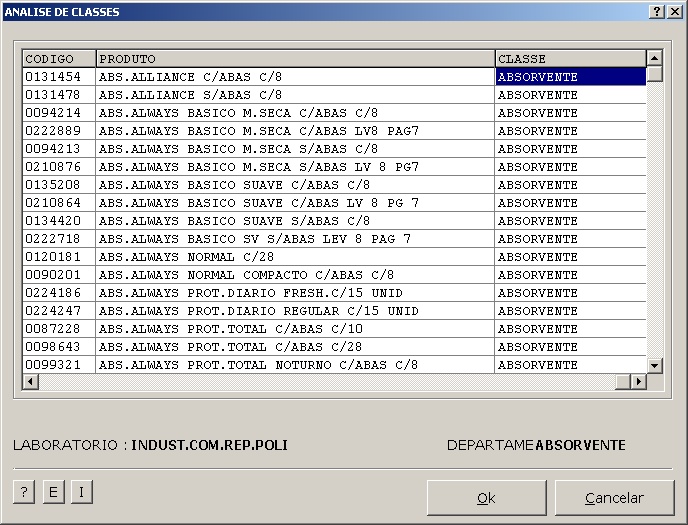The height and width of the screenshot is (525, 688).
Task: Select code 0094213
Action: click(x=59, y=149)
